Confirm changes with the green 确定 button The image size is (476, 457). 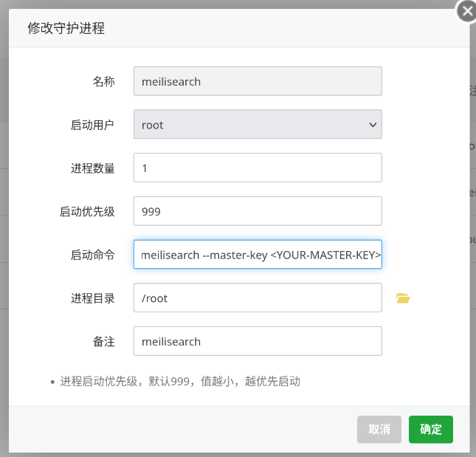pos(430,430)
